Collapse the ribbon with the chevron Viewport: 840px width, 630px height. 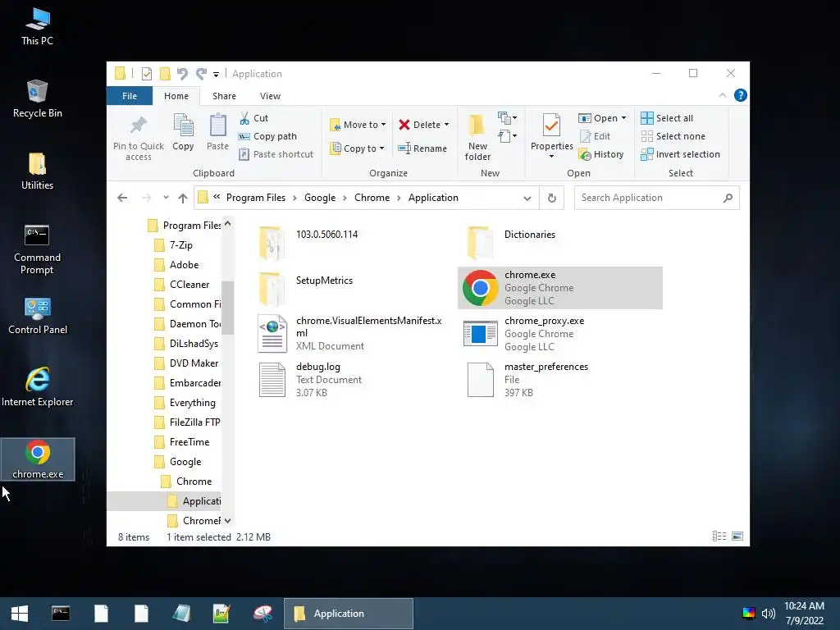click(722, 95)
